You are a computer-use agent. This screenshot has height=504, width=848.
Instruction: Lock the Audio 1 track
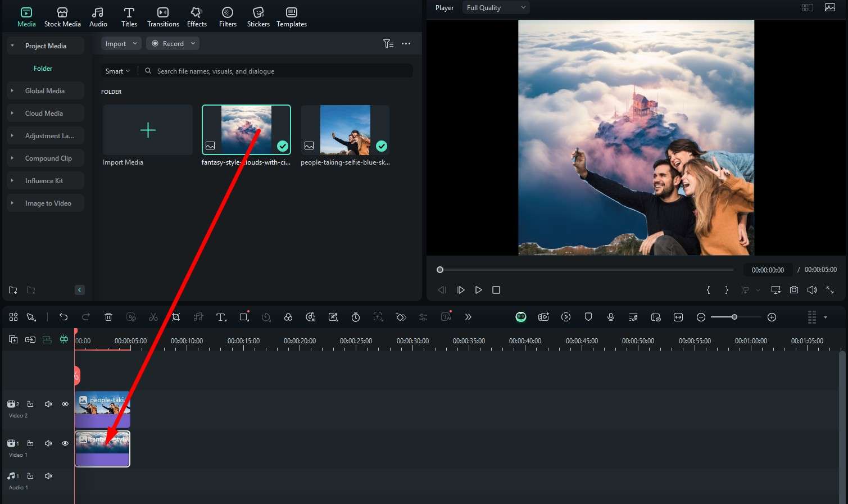[x=30, y=476]
